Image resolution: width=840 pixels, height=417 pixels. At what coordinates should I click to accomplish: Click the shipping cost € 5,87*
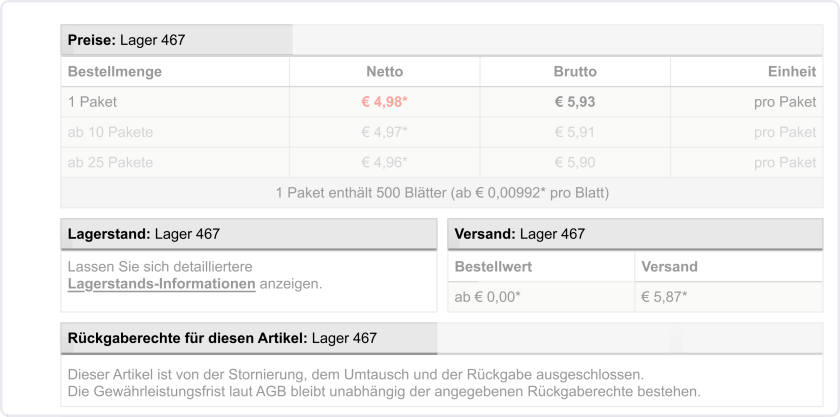(x=664, y=296)
